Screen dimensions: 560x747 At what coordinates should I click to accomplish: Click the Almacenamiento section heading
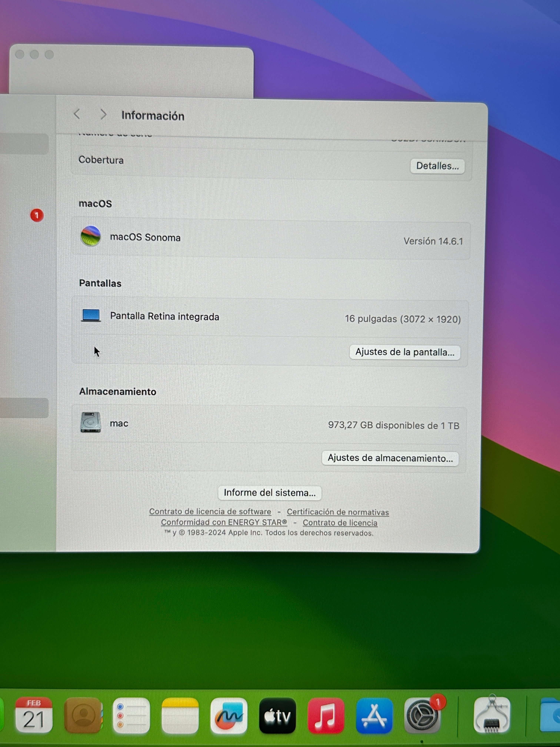point(117,391)
